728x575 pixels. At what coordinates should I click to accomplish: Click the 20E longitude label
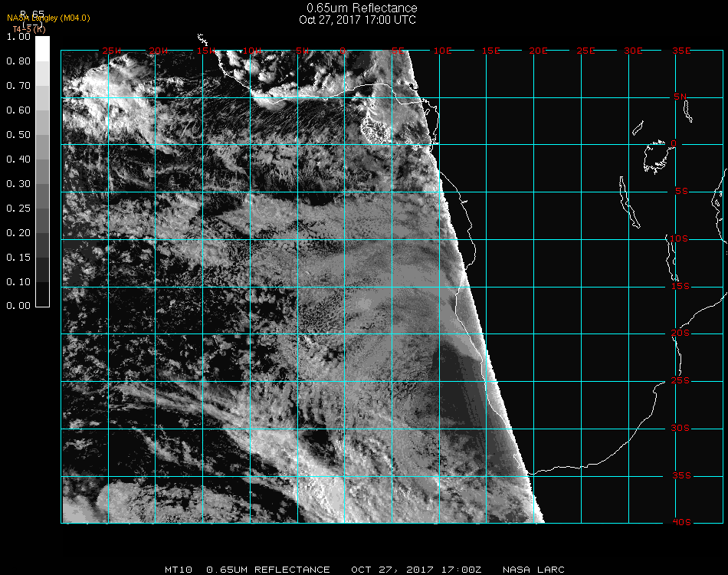[x=538, y=51]
